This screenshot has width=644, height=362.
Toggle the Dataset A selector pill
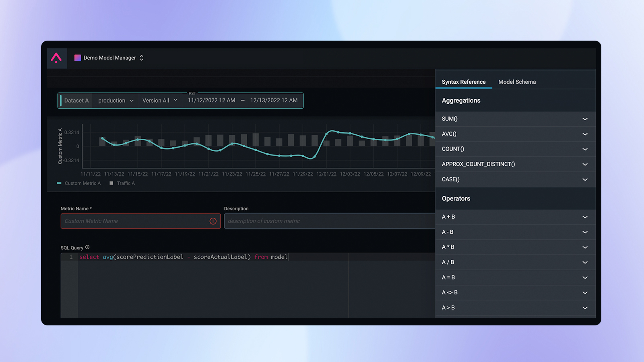(76, 100)
